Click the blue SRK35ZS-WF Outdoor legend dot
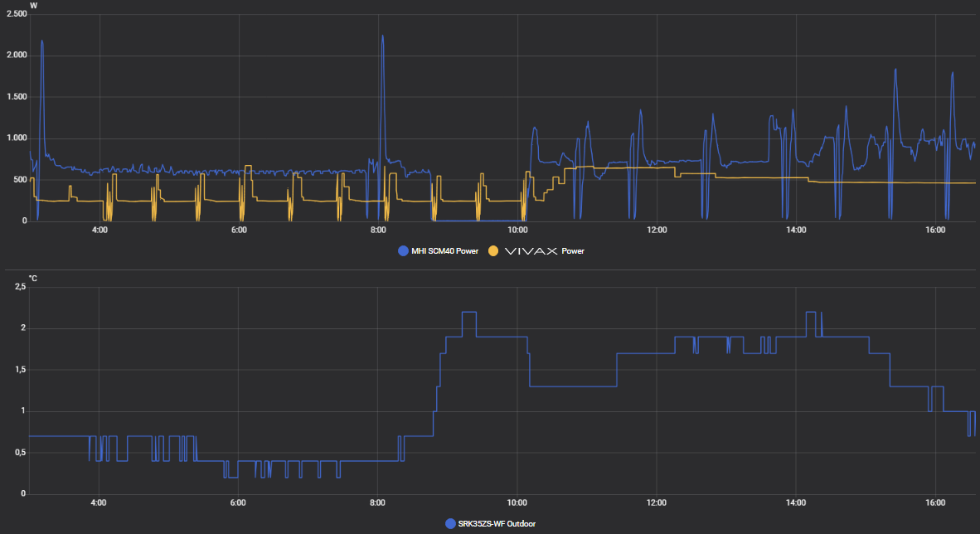The height and width of the screenshot is (534, 980). point(450,523)
